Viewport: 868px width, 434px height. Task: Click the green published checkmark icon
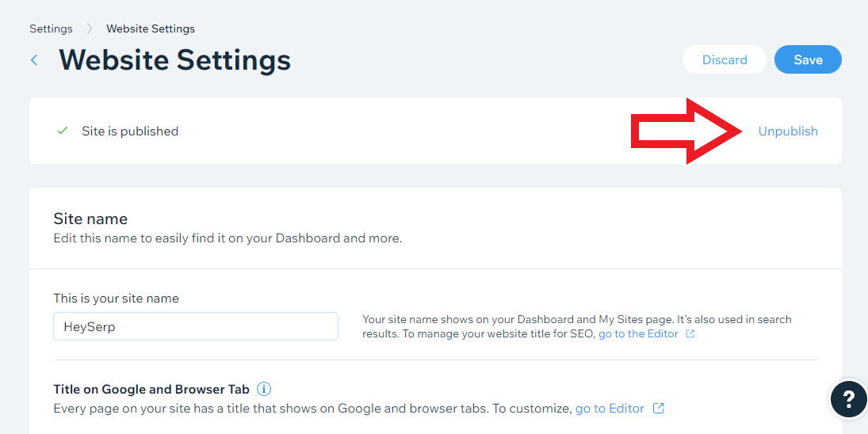point(63,131)
